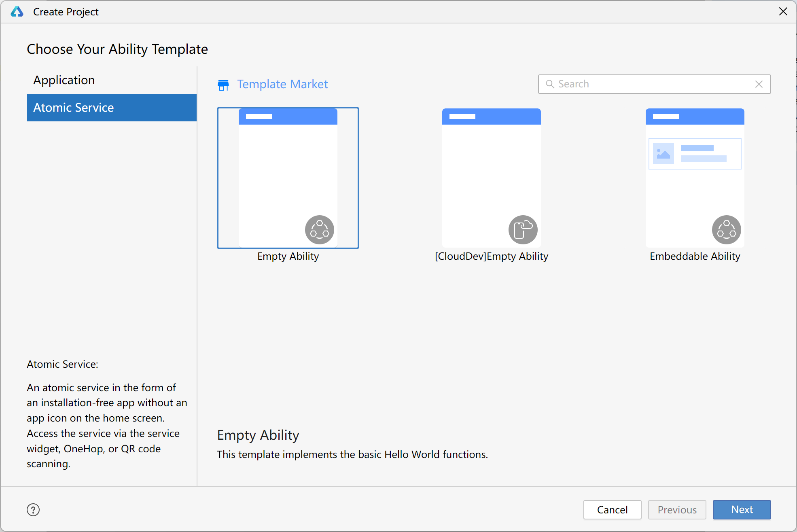Image resolution: width=797 pixels, height=532 pixels.
Task: Click the Next button
Action: point(742,510)
